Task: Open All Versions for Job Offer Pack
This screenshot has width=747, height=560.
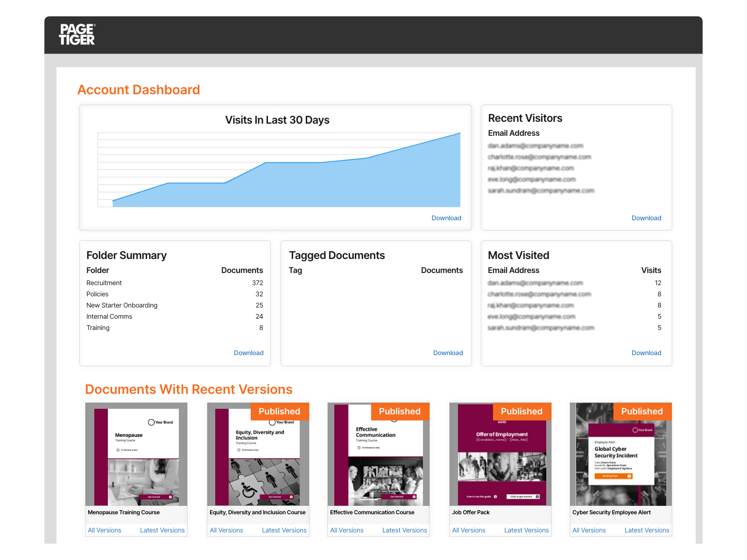Action: click(x=469, y=530)
